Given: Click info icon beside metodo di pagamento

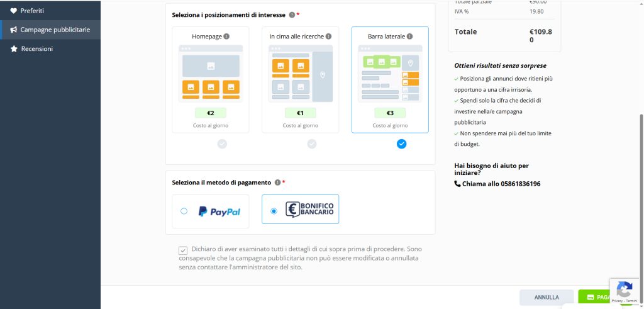Looking at the screenshot, I should click(277, 183).
